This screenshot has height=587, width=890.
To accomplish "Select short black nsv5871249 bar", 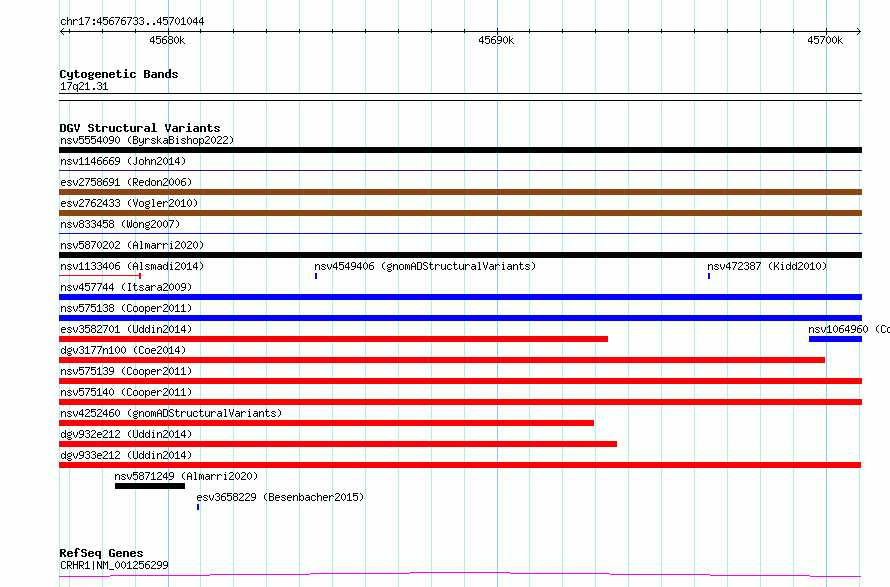I will coord(150,486).
